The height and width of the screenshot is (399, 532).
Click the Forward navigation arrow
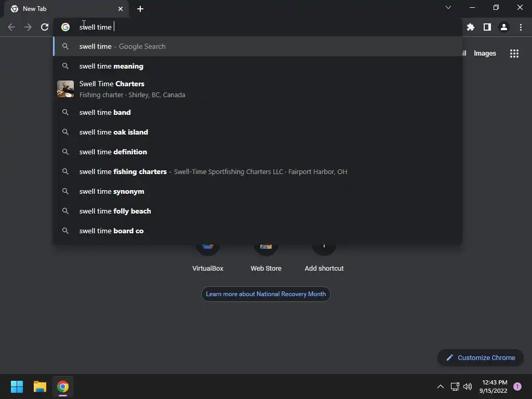[x=28, y=27]
